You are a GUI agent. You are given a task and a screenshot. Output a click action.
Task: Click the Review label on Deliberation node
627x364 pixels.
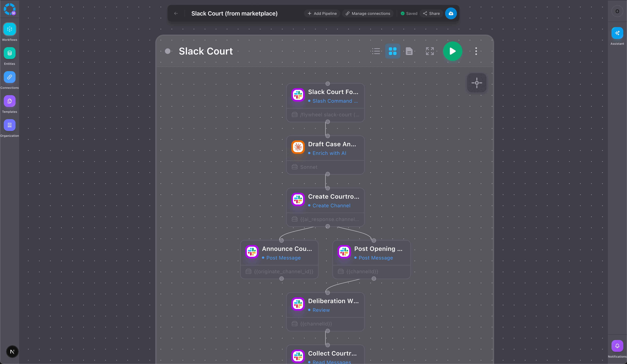click(x=321, y=310)
